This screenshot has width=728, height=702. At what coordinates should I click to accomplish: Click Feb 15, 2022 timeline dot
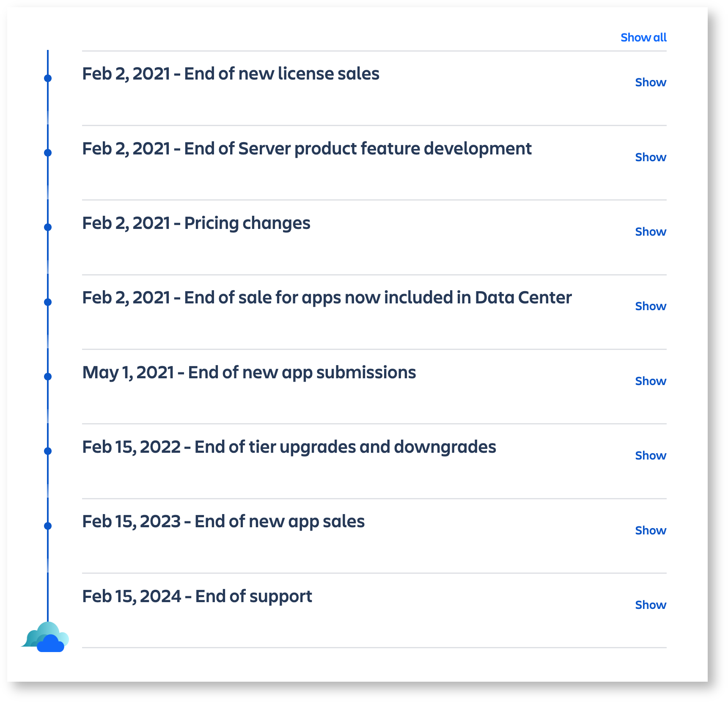pos(48,451)
